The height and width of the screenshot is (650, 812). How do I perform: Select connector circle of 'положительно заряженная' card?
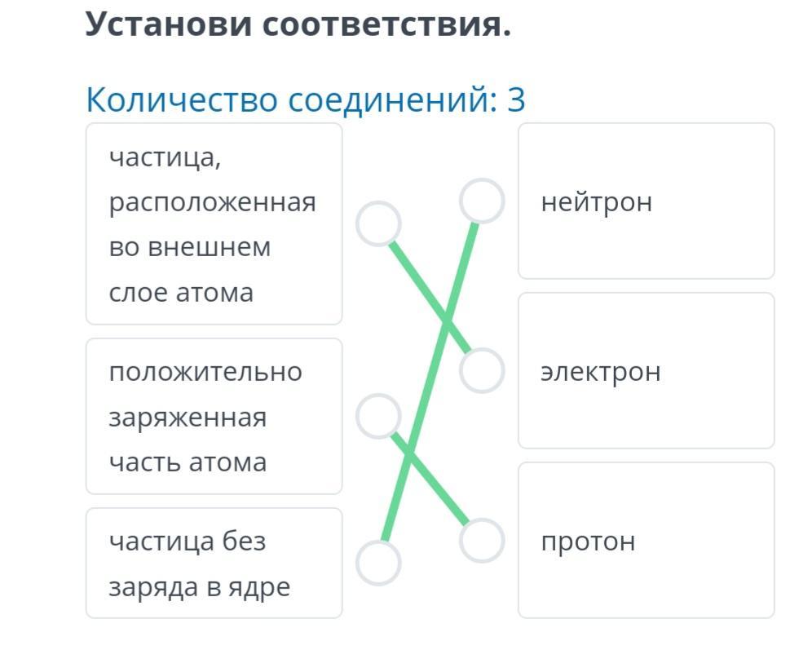pos(378,416)
